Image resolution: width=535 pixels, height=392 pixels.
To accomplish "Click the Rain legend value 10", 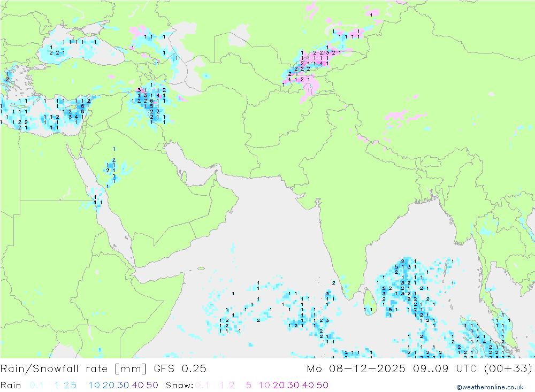I will pos(94,385).
